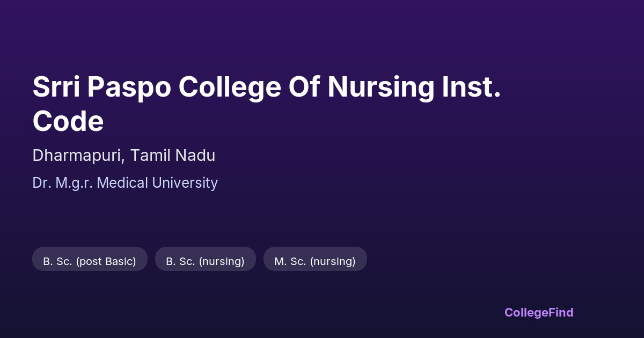
Task: Choose the M. Sc. (nursing) course chip
Action: (x=315, y=261)
